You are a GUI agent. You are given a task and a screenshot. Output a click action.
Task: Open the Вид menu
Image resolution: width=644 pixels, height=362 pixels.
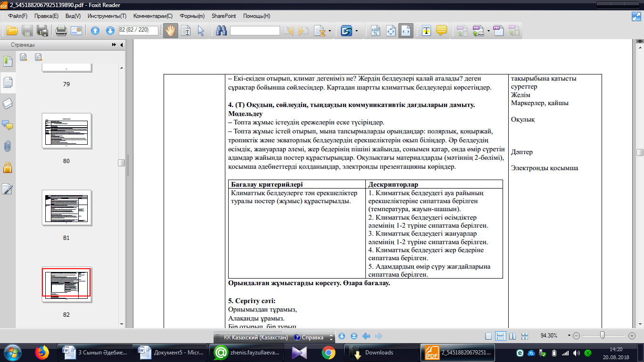pyautogui.click(x=73, y=16)
